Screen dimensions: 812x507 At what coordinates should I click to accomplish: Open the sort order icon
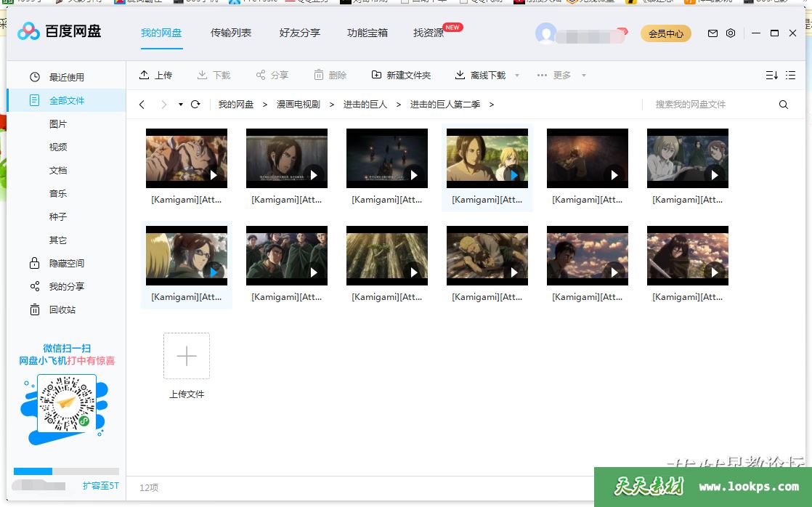[x=771, y=75]
